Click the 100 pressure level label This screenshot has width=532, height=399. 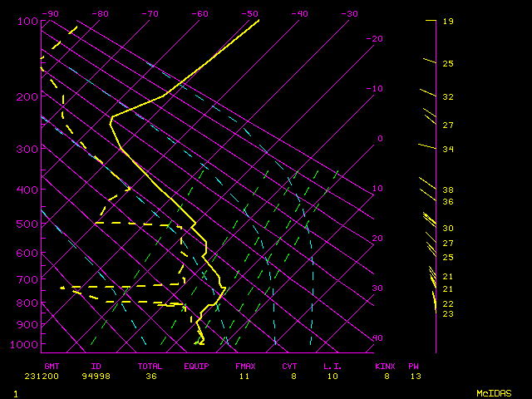click(x=27, y=21)
